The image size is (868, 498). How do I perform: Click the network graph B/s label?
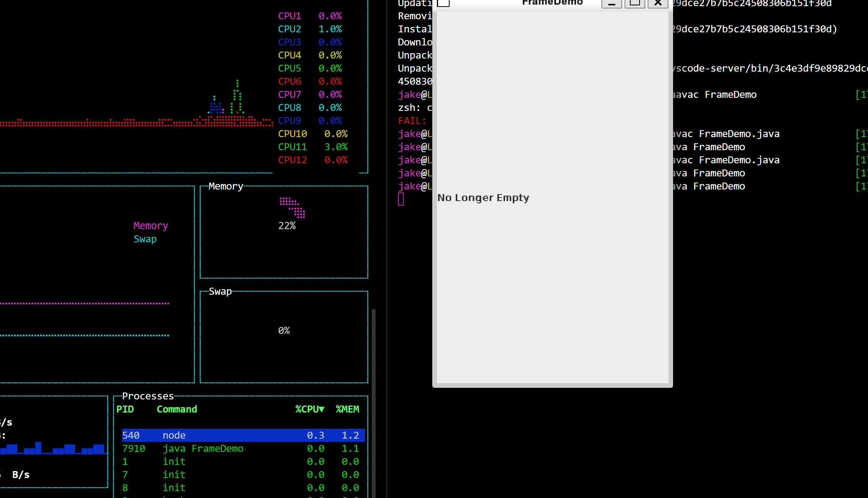coord(21,475)
